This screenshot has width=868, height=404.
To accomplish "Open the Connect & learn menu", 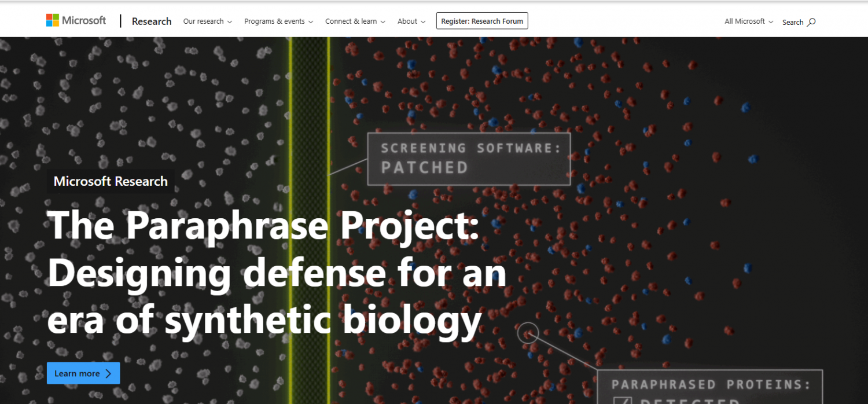I will tap(351, 21).
